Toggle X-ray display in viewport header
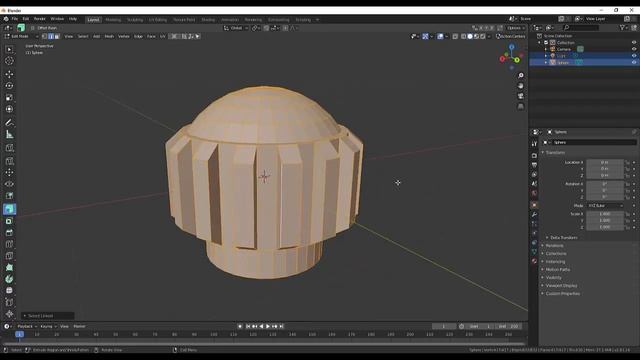 click(x=455, y=36)
